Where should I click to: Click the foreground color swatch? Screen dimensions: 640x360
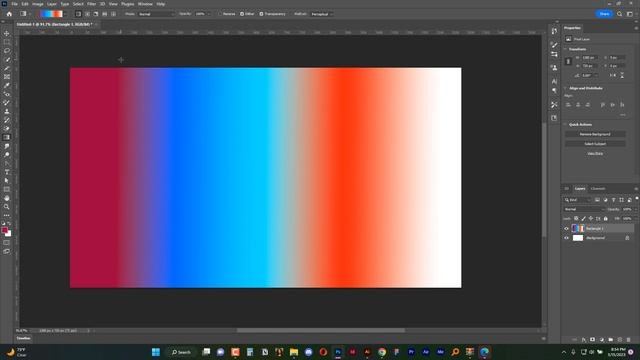[x=4, y=231]
